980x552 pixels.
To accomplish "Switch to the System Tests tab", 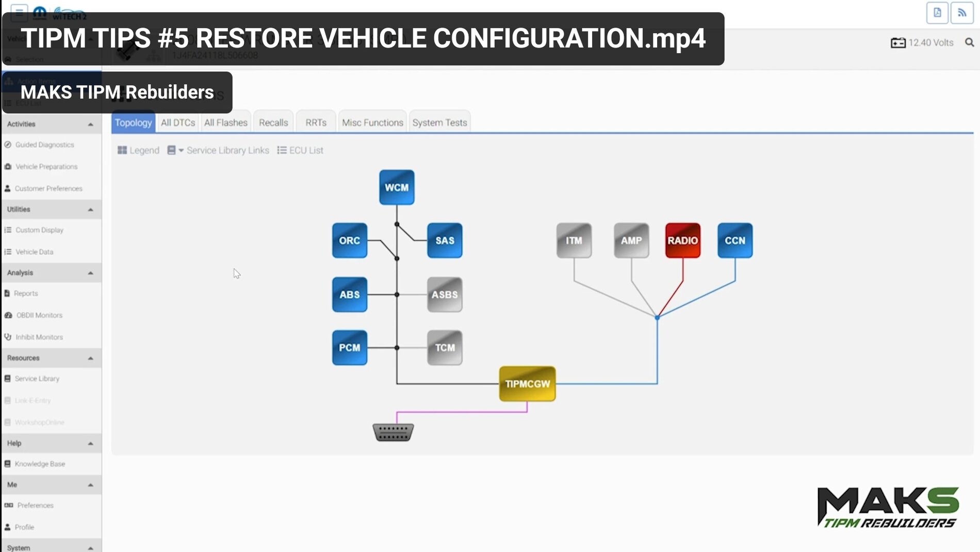I will [439, 122].
